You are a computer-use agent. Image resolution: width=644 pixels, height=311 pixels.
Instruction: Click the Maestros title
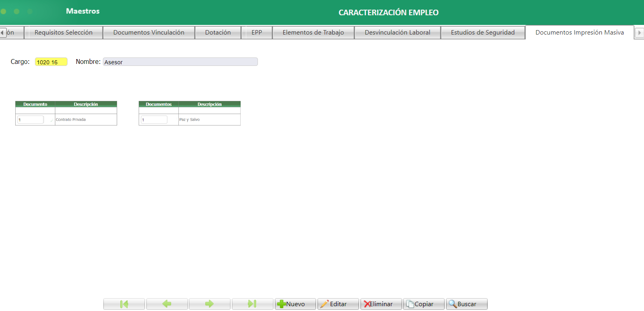click(83, 11)
